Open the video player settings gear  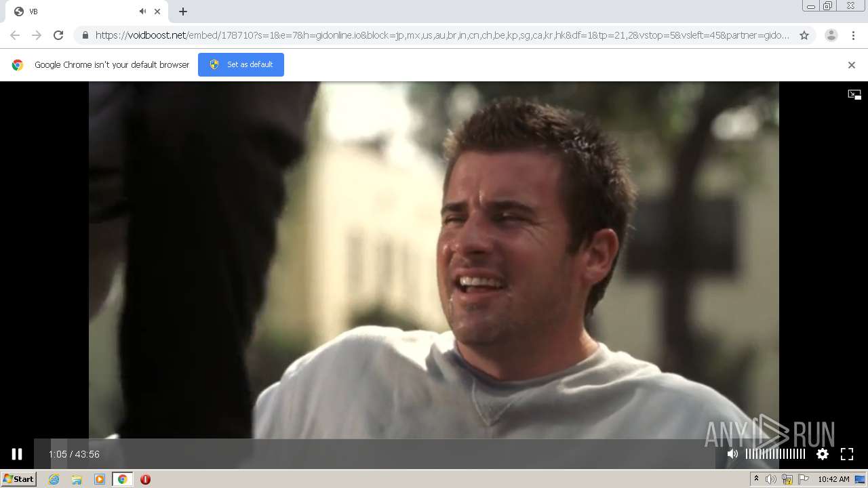(823, 454)
